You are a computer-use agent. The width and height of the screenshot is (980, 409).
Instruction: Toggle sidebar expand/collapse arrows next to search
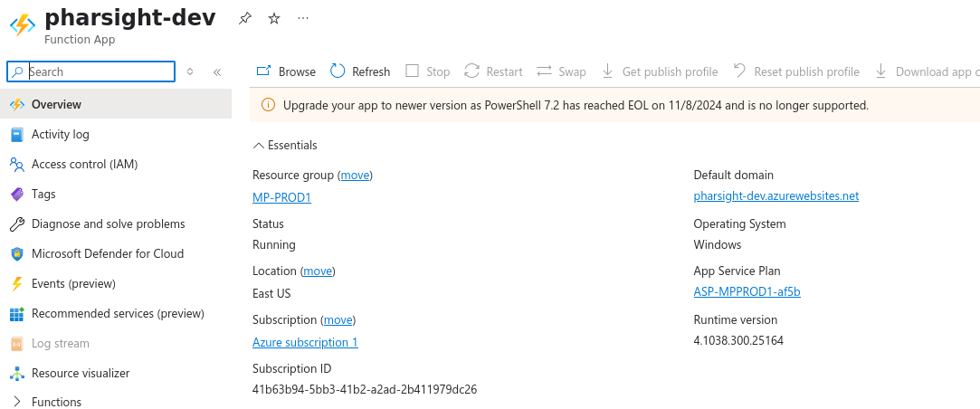click(x=190, y=71)
